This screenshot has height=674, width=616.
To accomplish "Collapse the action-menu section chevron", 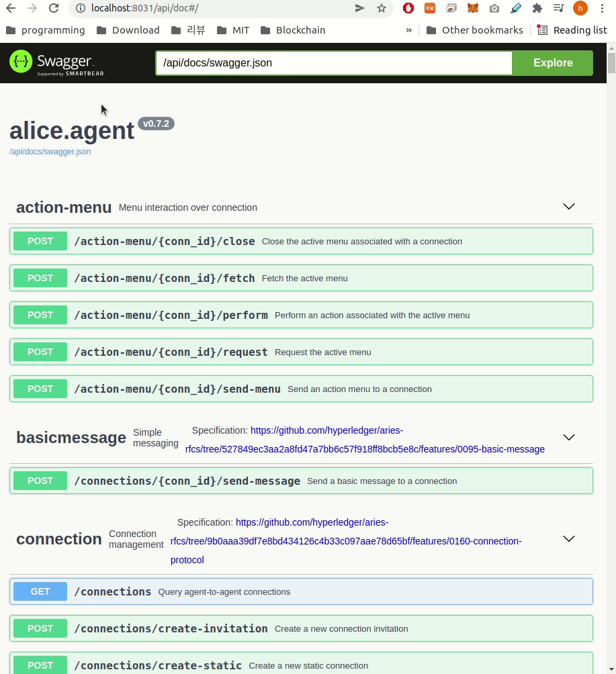I will click(569, 207).
